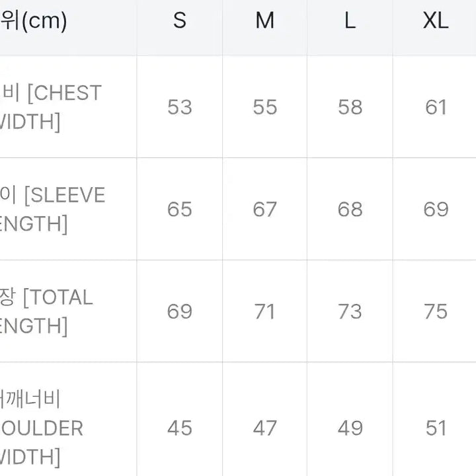Image resolution: width=476 pixels, height=476 pixels.
Task: Click total length value 71 for M
Action: 265,311
